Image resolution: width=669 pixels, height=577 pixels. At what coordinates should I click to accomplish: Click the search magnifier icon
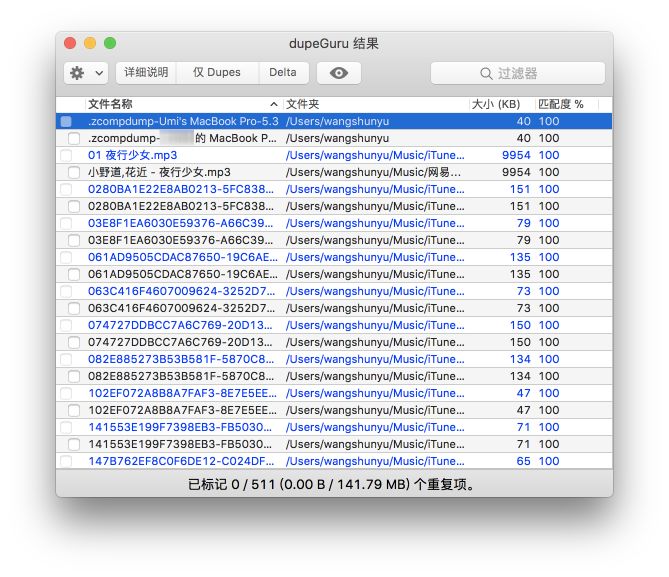tap(486, 73)
